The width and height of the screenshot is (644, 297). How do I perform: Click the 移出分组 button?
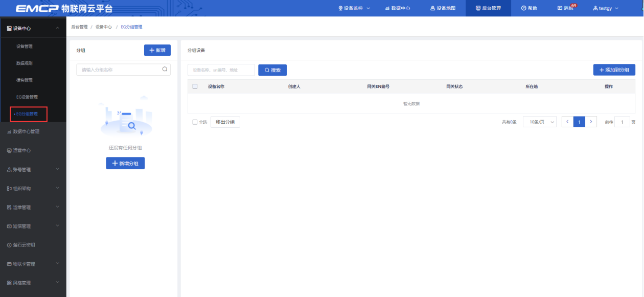click(x=225, y=122)
